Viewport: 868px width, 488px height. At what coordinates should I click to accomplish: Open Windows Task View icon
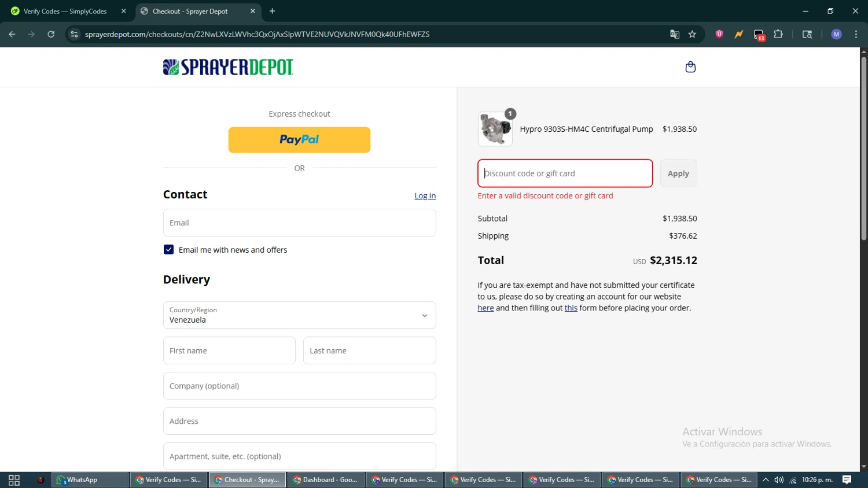[x=14, y=480]
